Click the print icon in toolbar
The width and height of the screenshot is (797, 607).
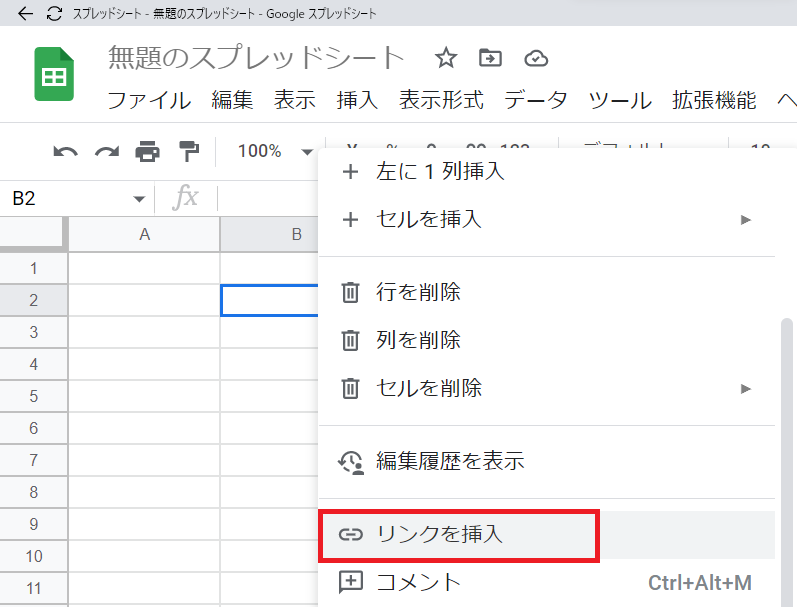147,152
